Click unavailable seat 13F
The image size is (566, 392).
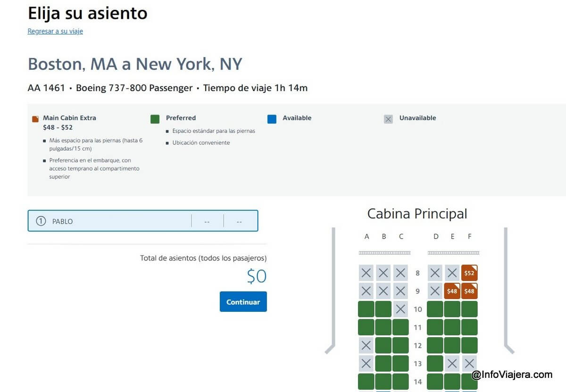(x=469, y=364)
